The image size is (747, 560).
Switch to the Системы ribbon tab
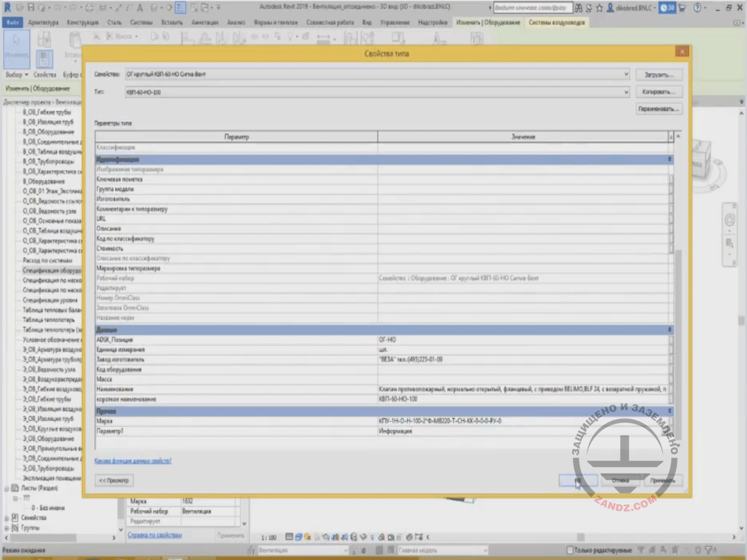pos(141,22)
